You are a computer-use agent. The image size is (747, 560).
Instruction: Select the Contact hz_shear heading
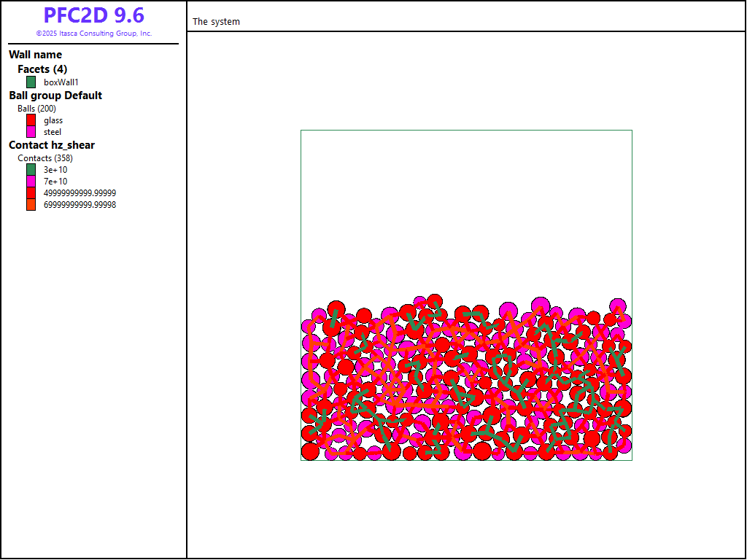(x=52, y=145)
